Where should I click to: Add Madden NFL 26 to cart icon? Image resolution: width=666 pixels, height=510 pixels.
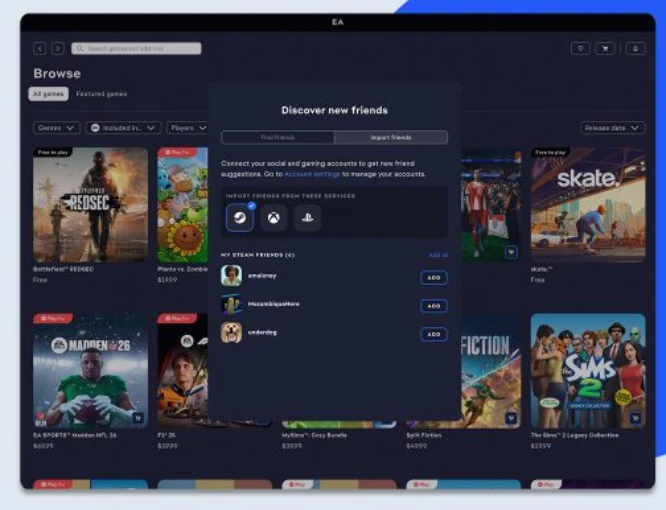[x=138, y=418]
